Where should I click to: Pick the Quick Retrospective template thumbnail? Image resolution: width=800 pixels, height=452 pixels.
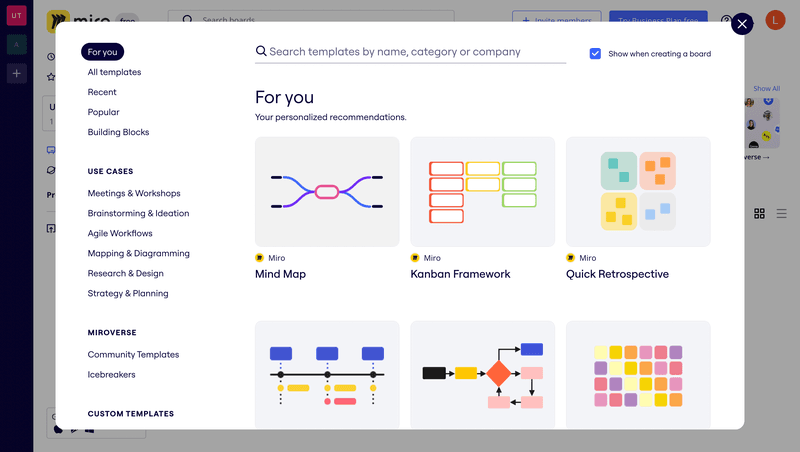point(638,191)
